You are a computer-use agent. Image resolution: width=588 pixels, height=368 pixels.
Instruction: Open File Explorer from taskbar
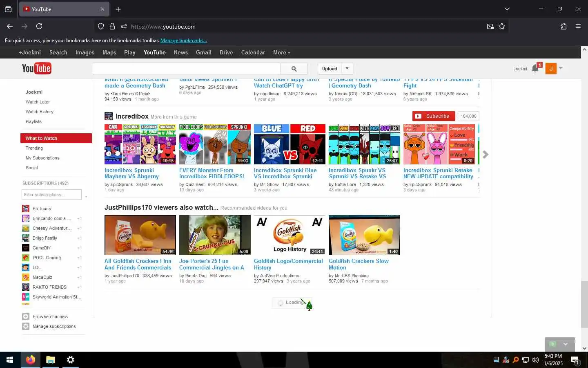pos(51,360)
